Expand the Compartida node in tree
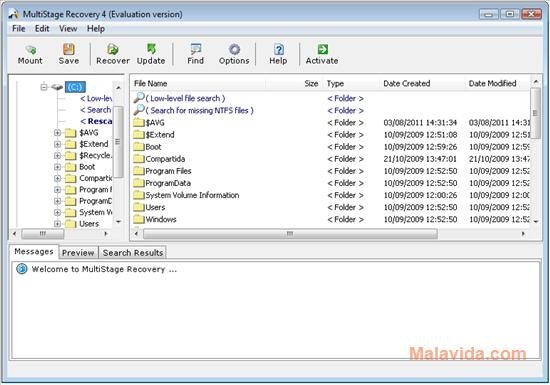 tap(58, 178)
